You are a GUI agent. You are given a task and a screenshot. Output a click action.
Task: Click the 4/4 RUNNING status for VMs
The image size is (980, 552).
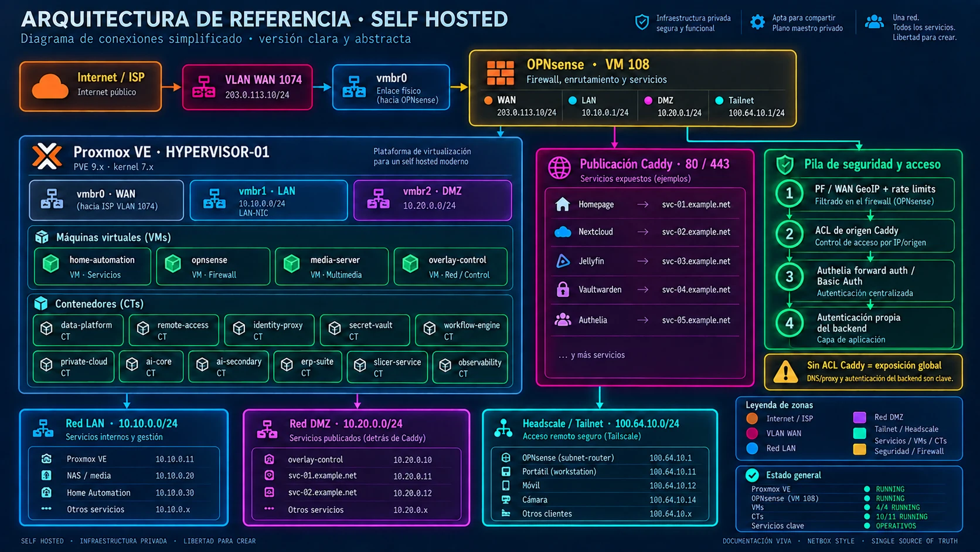click(x=898, y=507)
